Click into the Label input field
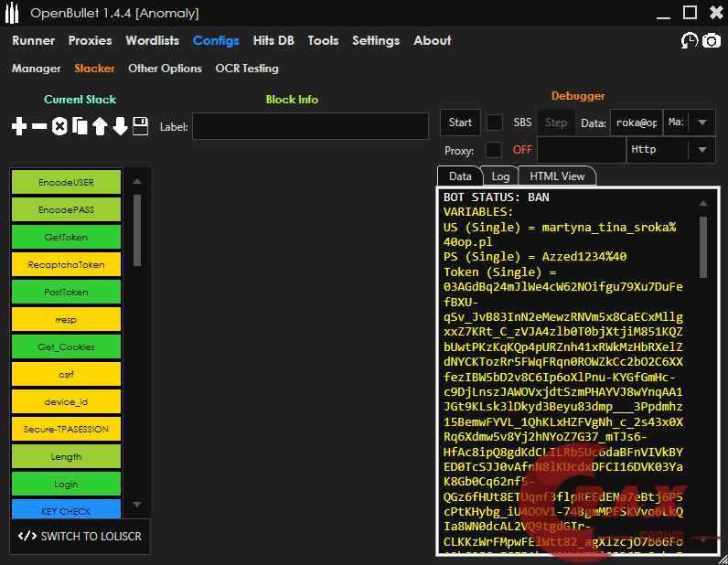The height and width of the screenshot is (565, 728). click(x=310, y=126)
